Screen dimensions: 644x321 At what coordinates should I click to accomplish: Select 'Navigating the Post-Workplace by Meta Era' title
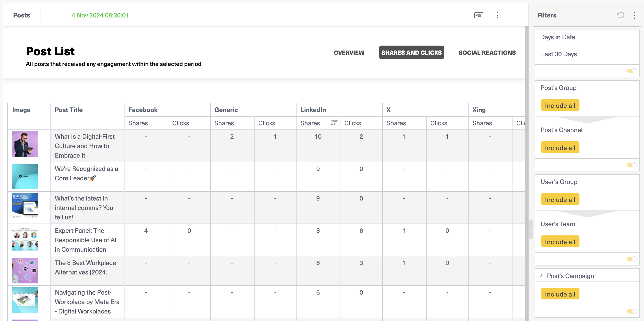87,302
